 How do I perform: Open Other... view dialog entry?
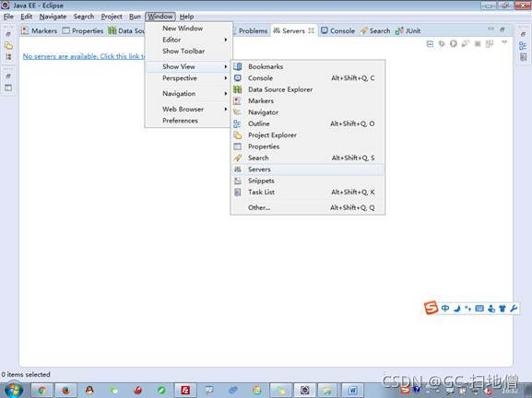point(307,207)
